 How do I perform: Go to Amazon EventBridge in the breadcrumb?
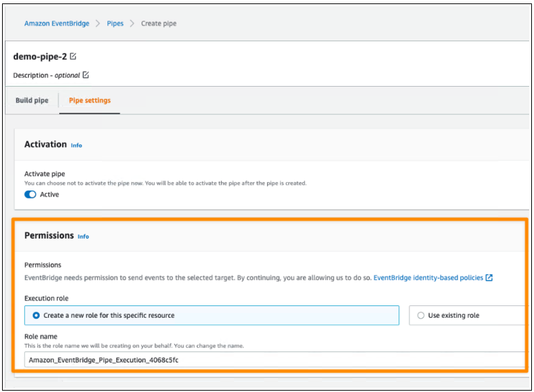point(56,23)
